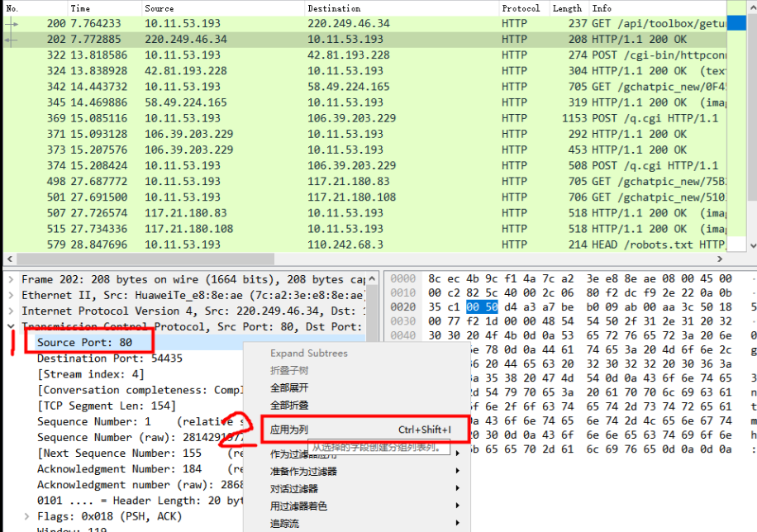Select the Header Length: 20 bytes row

point(140,501)
